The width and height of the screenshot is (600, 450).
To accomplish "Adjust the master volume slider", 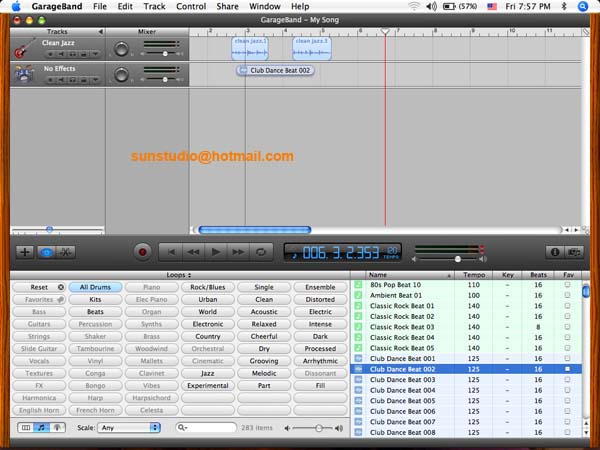I will point(458,259).
